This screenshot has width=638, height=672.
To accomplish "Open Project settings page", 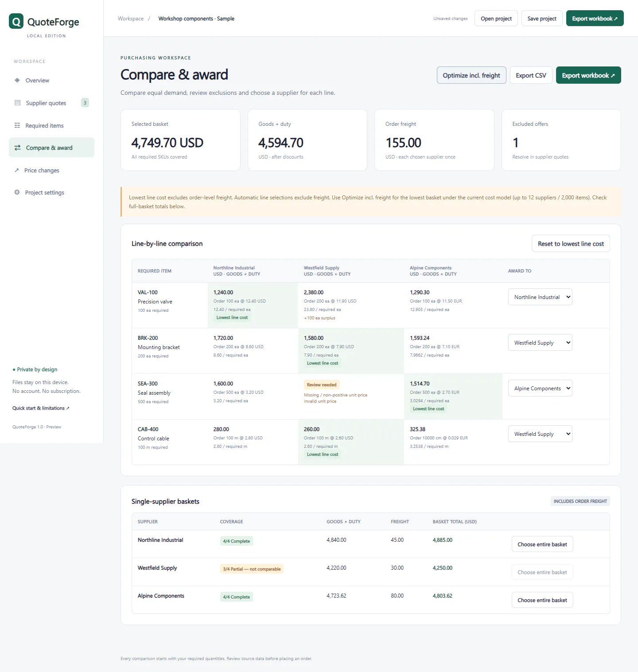I will tap(51, 192).
